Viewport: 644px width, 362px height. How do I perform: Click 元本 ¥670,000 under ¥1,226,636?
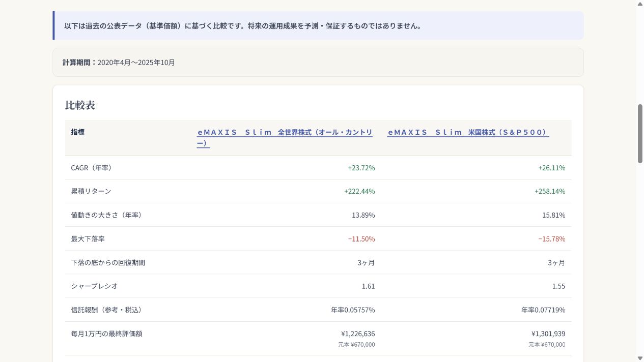(356, 345)
